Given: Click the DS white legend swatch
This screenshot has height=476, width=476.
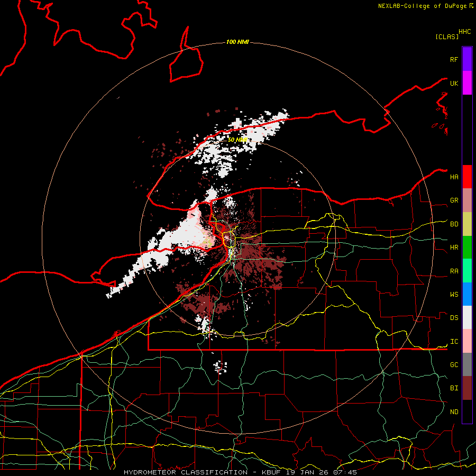Looking at the screenshot, I should pyautogui.click(x=467, y=317).
